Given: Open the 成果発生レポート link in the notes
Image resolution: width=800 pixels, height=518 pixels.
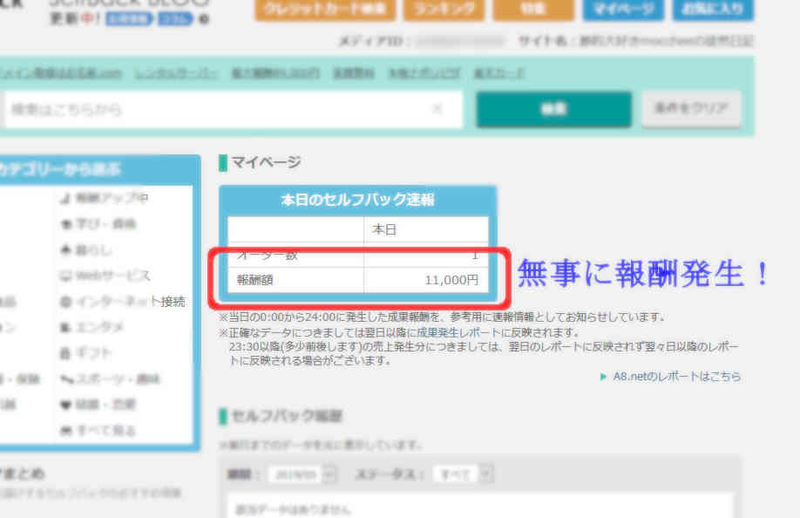Looking at the screenshot, I should (x=459, y=332).
